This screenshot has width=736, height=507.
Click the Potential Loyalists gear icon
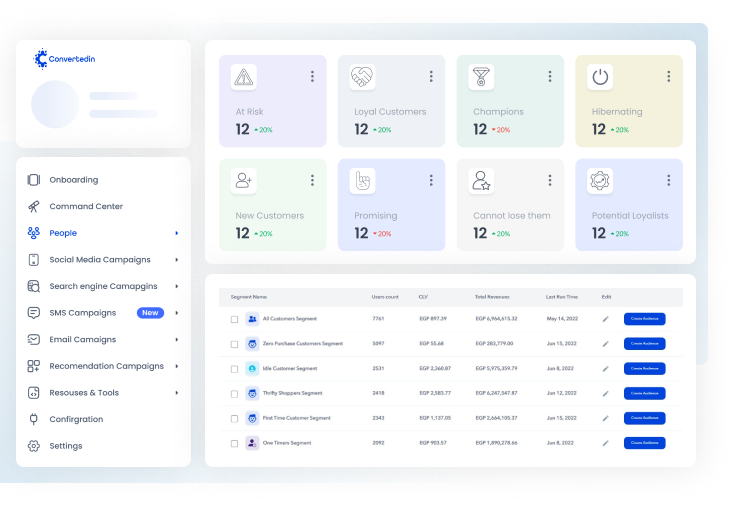600,181
